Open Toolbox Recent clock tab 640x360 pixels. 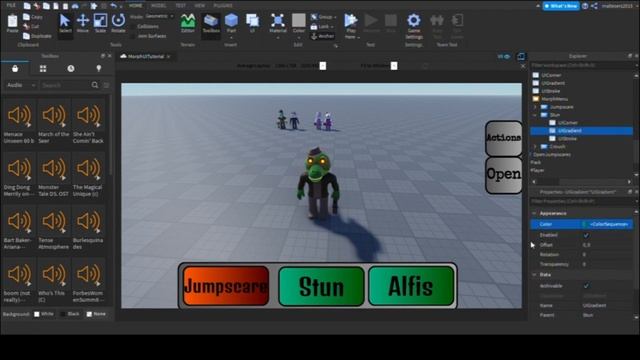pyautogui.click(x=71, y=69)
